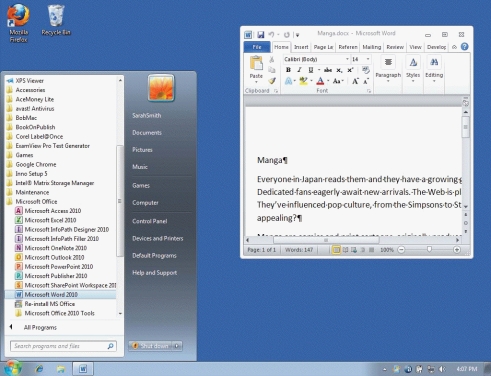
Task: Open Windows Explorer from the taskbar
Action: click(x=61, y=369)
